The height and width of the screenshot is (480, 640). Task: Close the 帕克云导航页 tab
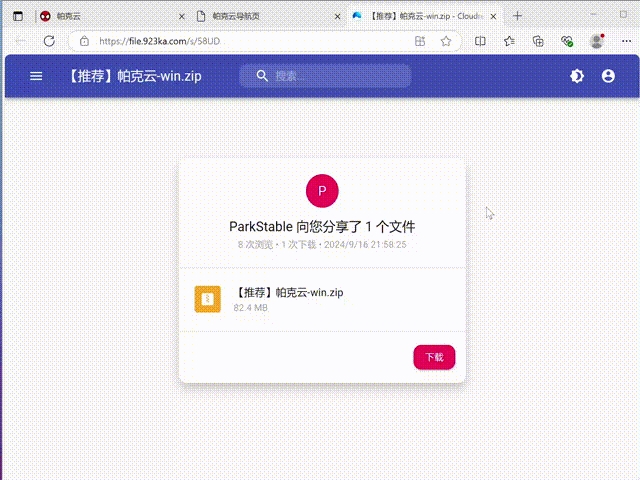[x=337, y=16]
